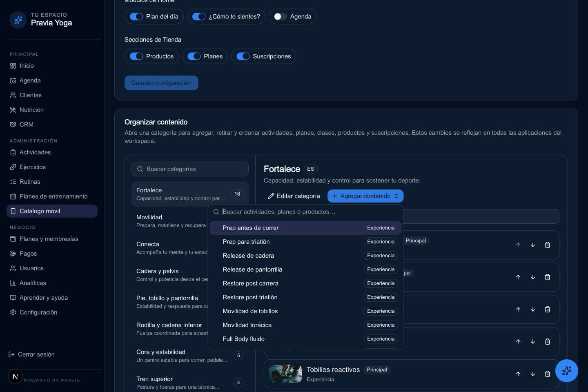This screenshot has height=392, width=588.
Task: Click the Analíticas chart icon
Action: [13, 283]
